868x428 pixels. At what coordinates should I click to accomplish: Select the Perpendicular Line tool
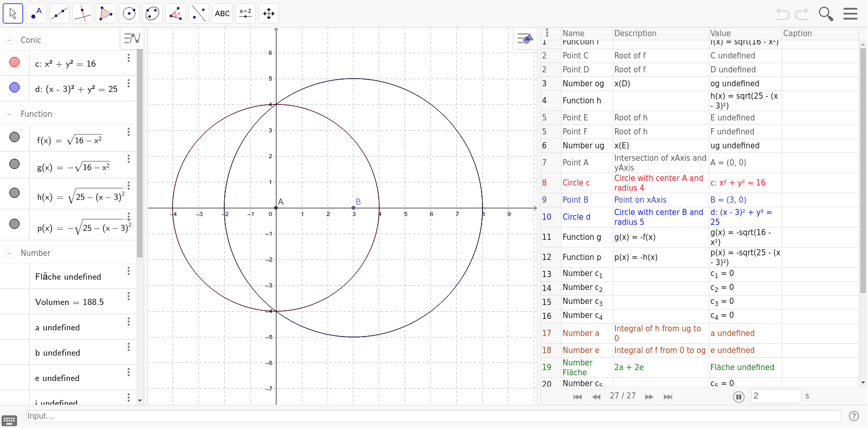[83, 13]
